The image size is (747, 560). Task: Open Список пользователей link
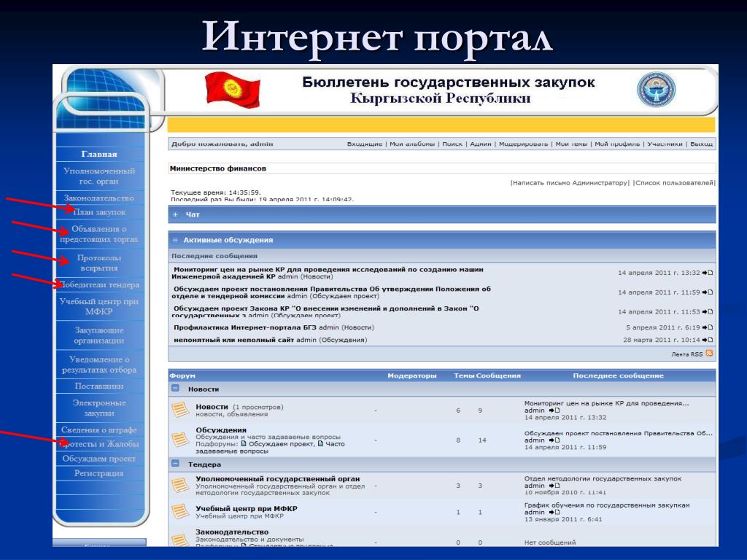[674, 183]
